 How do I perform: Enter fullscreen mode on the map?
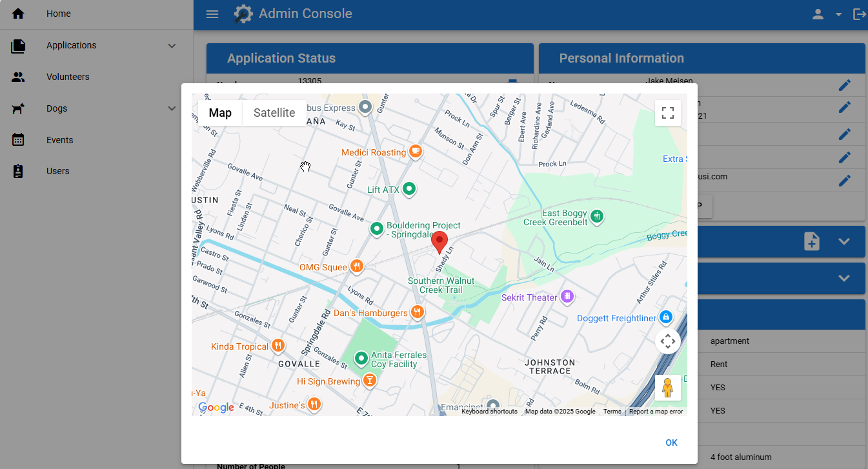[x=668, y=113]
